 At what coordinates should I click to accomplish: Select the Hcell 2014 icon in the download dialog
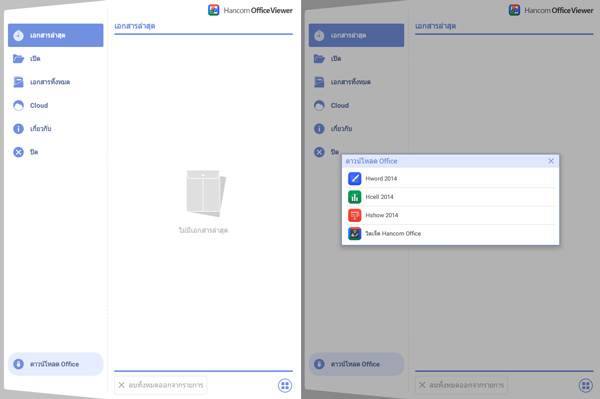coord(354,197)
